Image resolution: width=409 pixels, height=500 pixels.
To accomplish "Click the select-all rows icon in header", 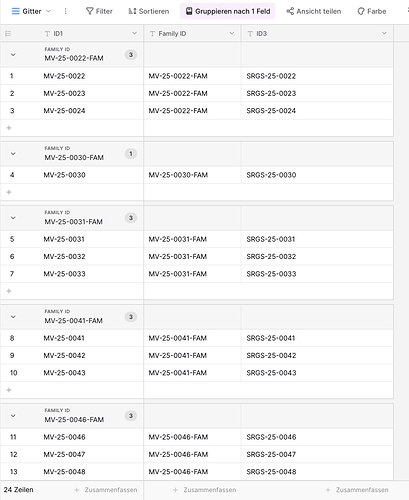I will 8,34.
